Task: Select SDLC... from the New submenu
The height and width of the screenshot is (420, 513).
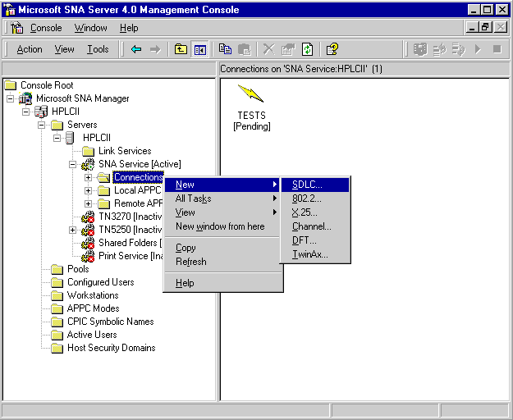Action: pyautogui.click(x=307, y=185)
